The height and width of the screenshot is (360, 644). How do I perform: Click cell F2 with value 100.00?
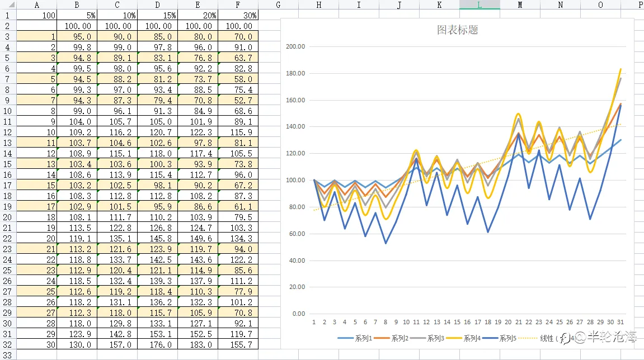pyautogui.click(x=238, y=26)
